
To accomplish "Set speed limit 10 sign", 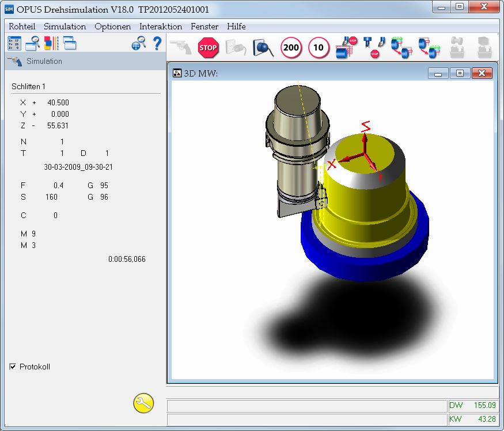I will [x=319, y=48].
